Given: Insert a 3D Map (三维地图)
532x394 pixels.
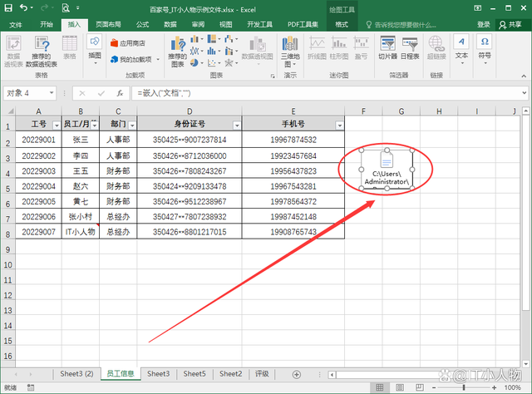Looking at the screenshot, I should tap(290, 52).
